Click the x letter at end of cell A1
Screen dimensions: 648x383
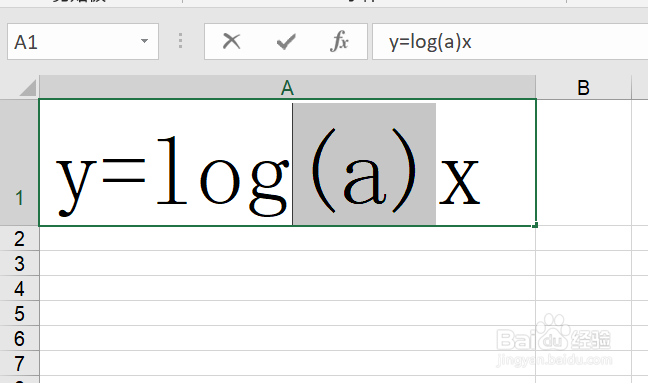[x=460, y=183]
